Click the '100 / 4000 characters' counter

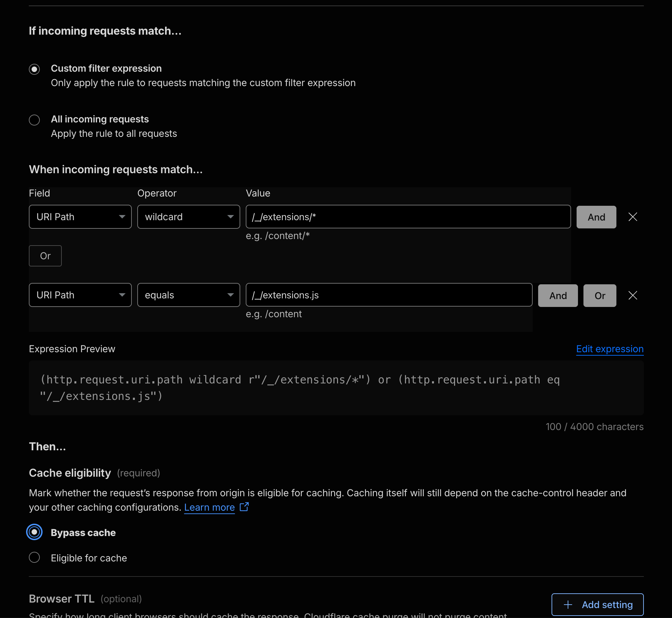pos(595,427)
